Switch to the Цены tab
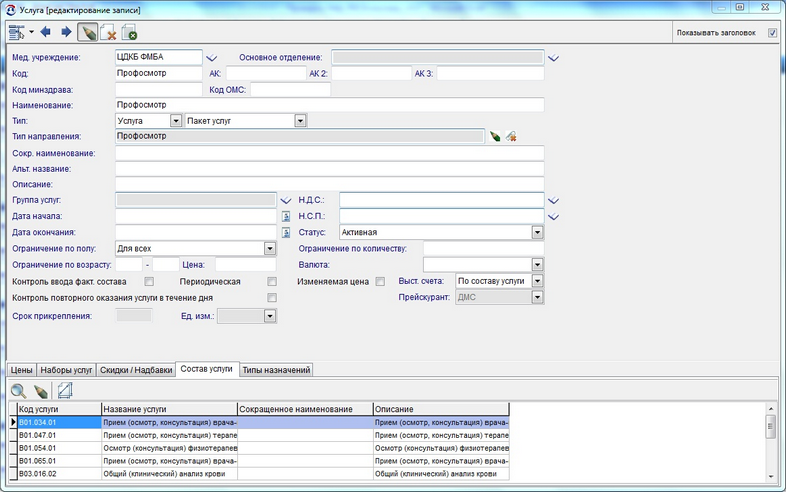The width and height of the screenshot is (786, 492). pyautogui.click(x=22, y=370)
